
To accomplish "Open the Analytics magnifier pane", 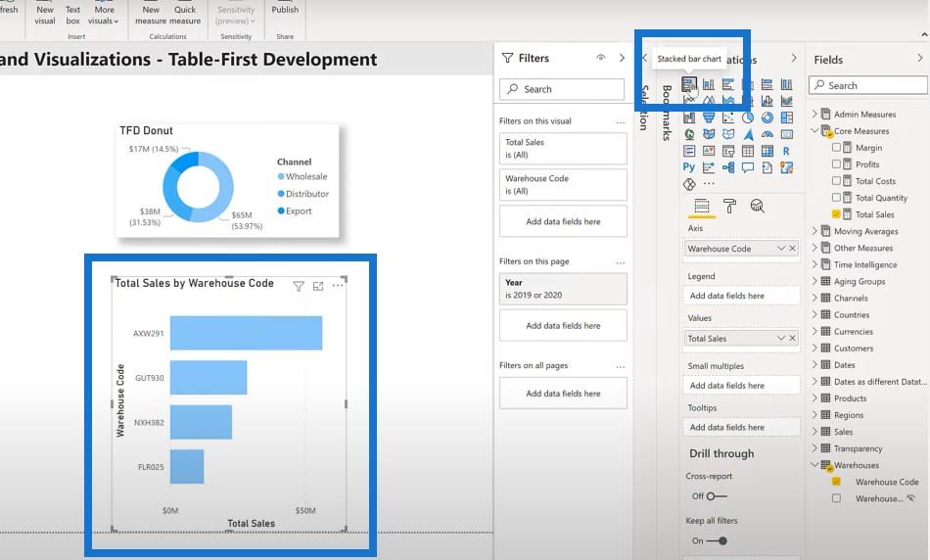I will [757, 206].
